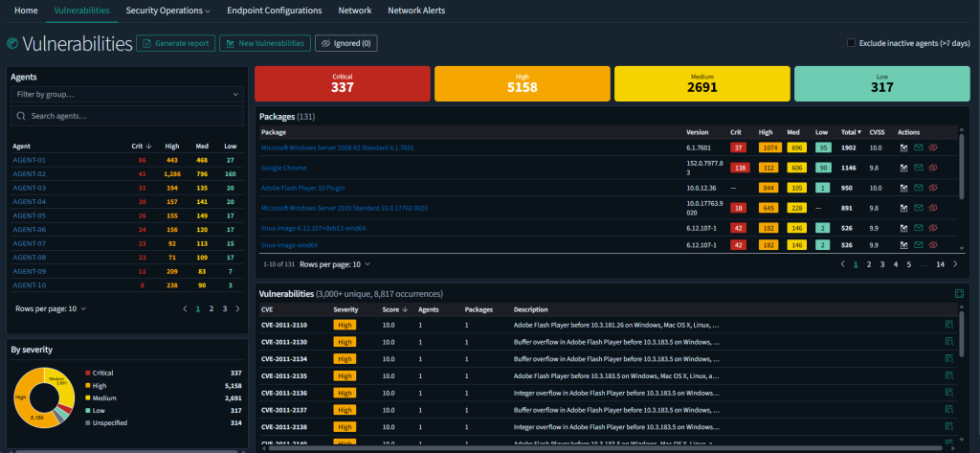Go to page 14 of Packages
This screenshot has height=453, width=980.
tap(940, 264)
